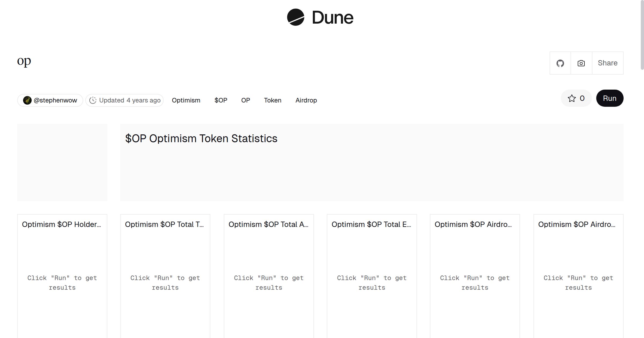Open the Optimism $OP Holder... widget title
Image resolution: width=644 pixels, height=338 pixels.
pyautogui.click(x=61, y=225)
